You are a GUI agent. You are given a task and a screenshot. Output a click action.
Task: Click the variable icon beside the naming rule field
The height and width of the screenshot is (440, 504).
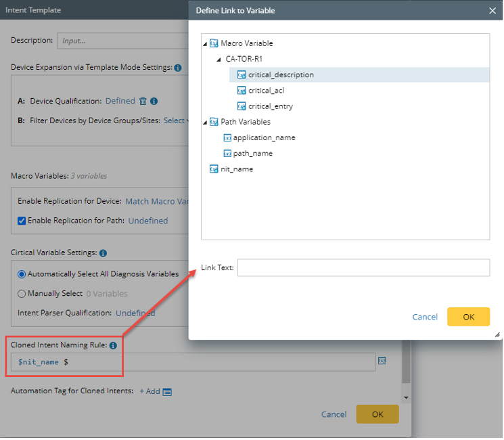coord(382,361)
